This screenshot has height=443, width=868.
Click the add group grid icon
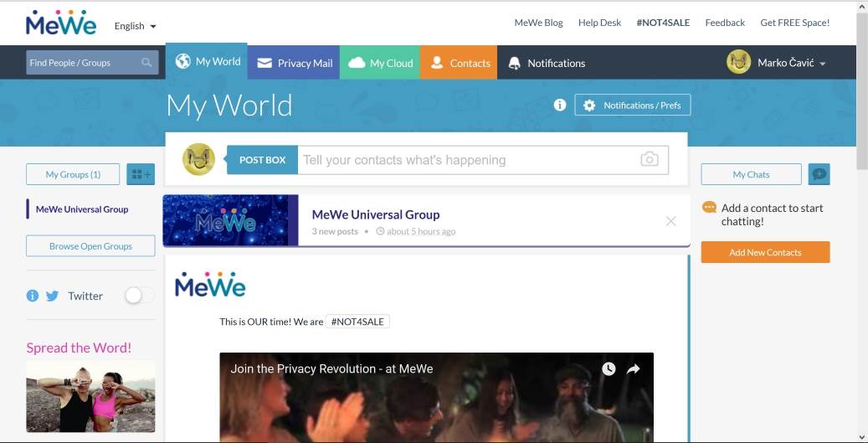click(x=141, y=174)
